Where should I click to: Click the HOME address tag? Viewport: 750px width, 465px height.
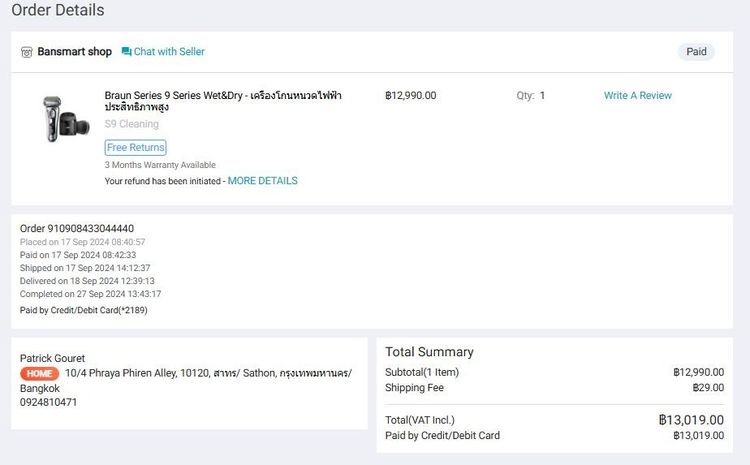point(40,374)
